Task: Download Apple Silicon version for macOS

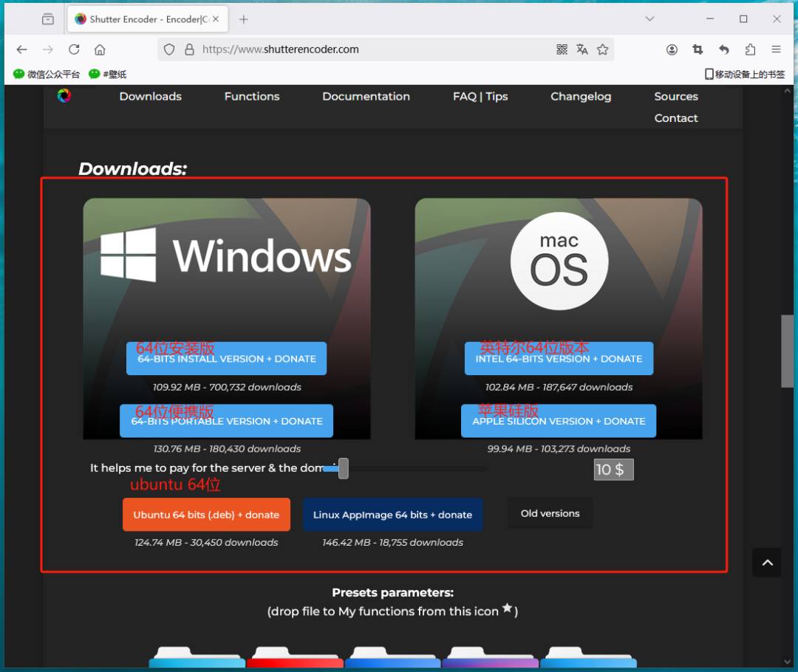Action: tap(559, 421)
